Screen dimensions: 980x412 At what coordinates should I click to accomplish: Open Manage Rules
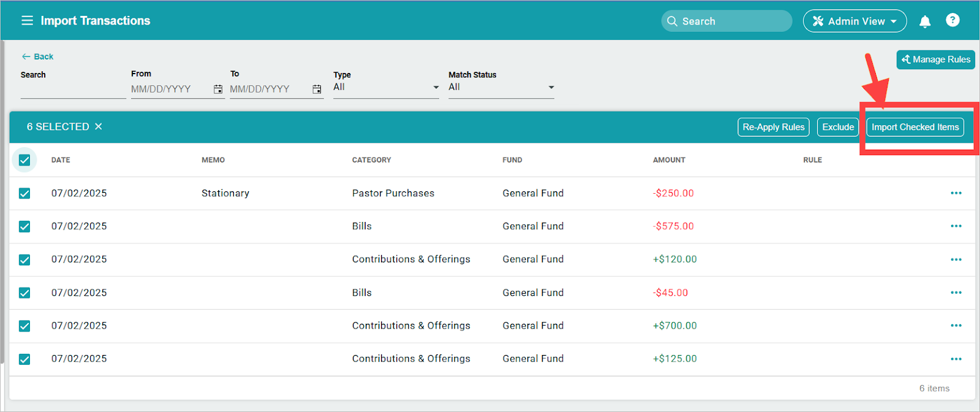(935, 59)
